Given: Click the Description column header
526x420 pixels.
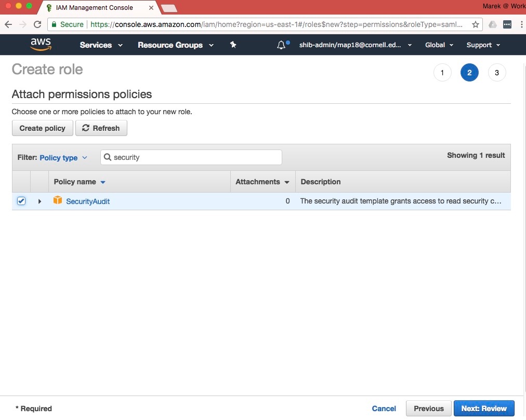Looking at the screenshot, I should coord(320,182).
